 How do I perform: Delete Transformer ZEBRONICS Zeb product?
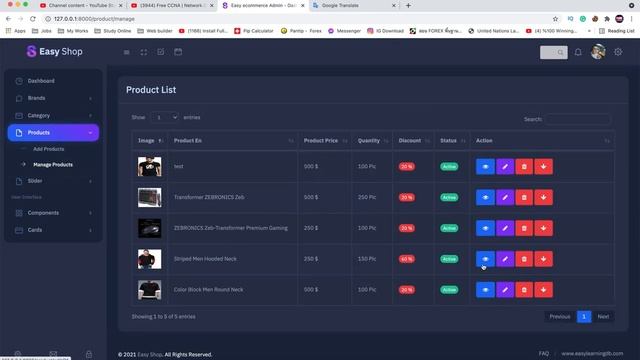(x=524, y=197)
